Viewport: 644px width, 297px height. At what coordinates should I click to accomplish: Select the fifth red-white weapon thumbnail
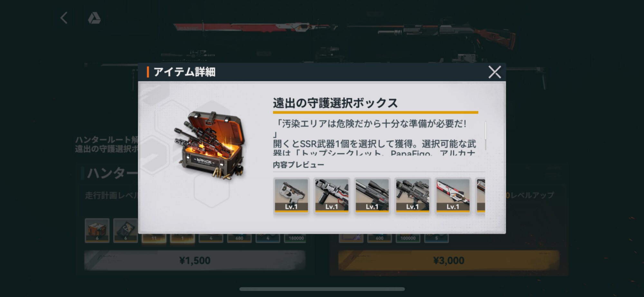[x=453, y=195]
